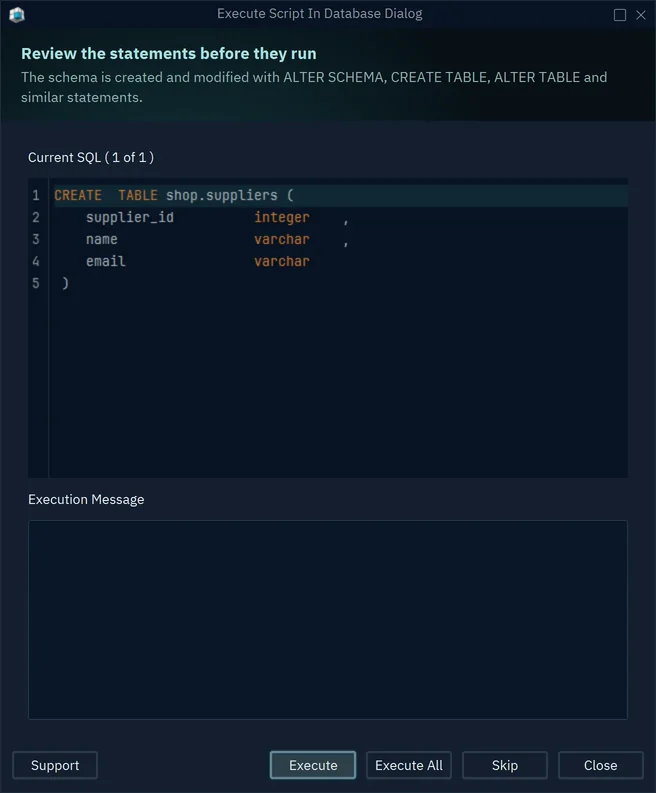Click the comma after varchar on line 3
Image resolution: width=656 pixels, height=793 pixels.
pos(346,243)
